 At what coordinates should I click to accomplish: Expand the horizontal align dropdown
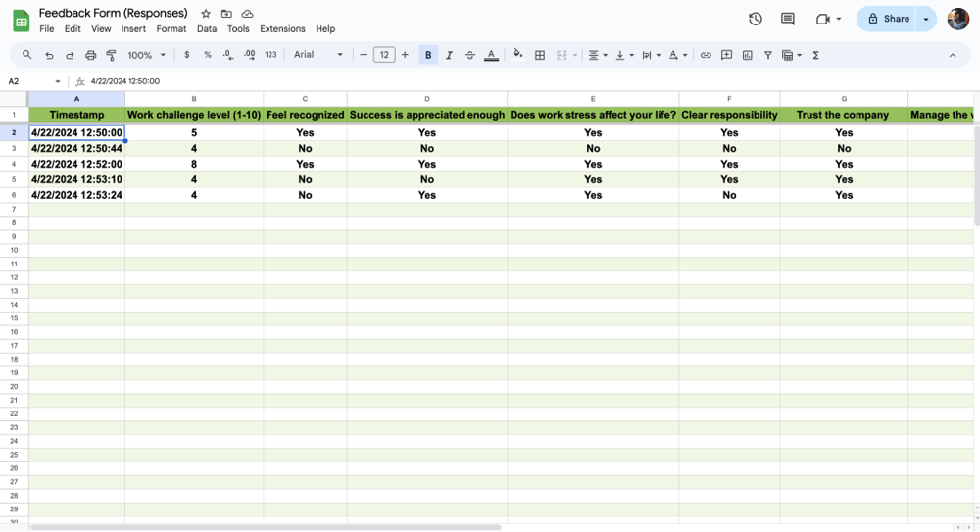(597, 56)
